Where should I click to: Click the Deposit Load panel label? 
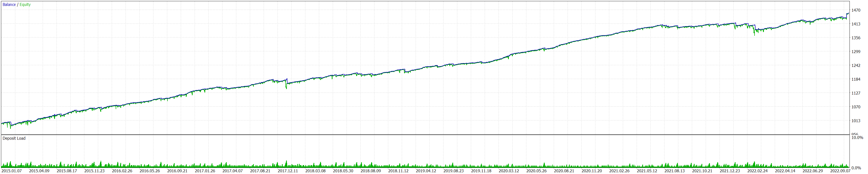(x=14, y=138)
